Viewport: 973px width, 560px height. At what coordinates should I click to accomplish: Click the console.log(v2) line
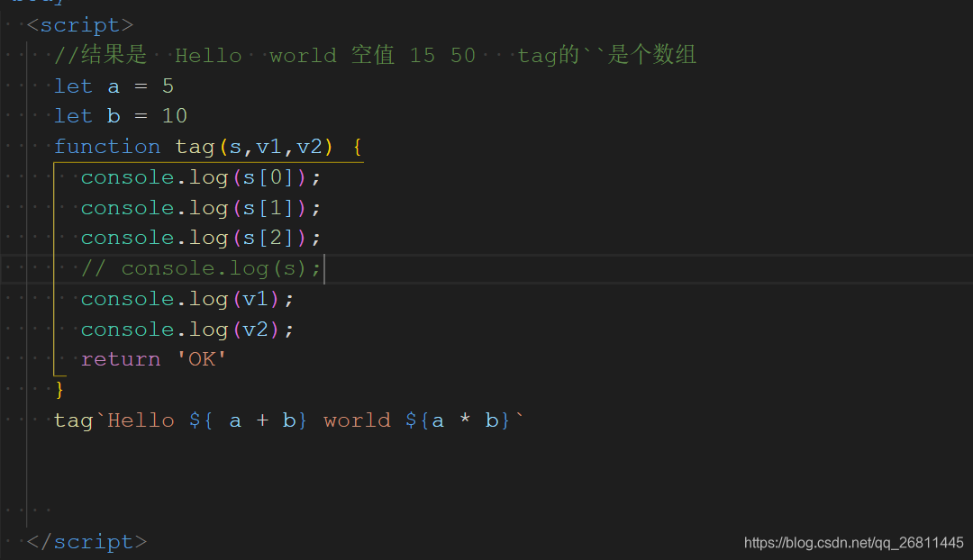186,330
